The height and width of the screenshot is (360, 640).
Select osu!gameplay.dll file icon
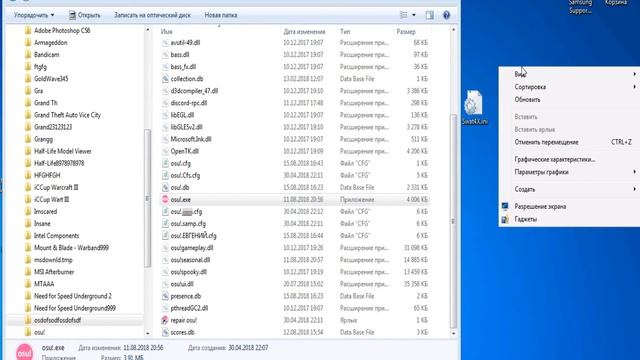tap(165, 248)
